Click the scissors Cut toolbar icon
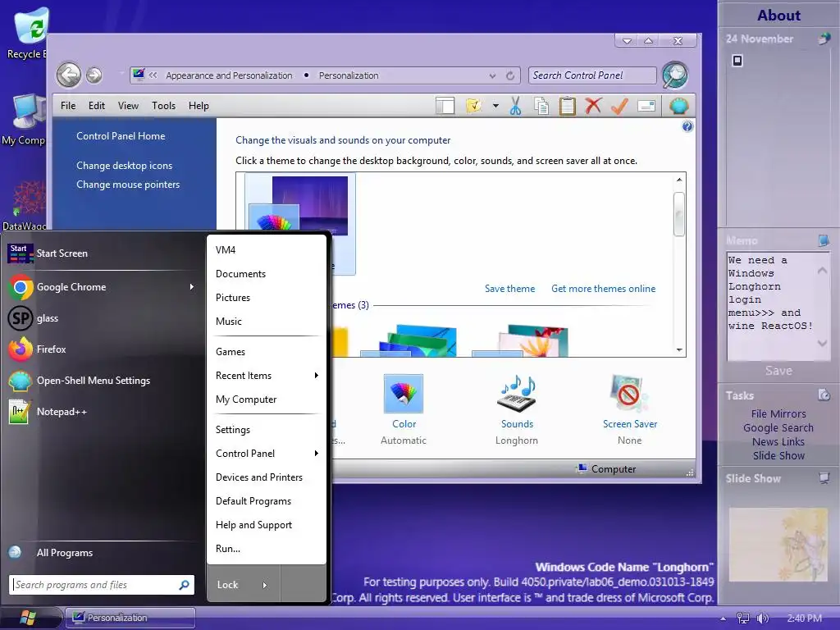The width and height of the screenshot is (840, 630). (515, 106)
